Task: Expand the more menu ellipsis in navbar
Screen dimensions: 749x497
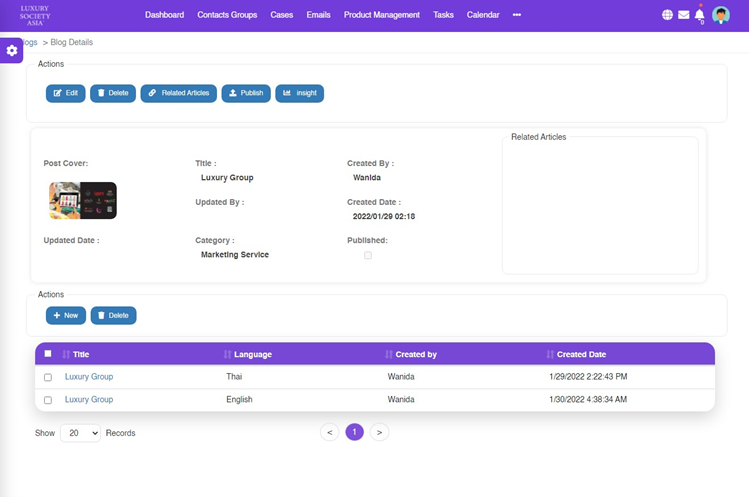Action: [517, 15]
